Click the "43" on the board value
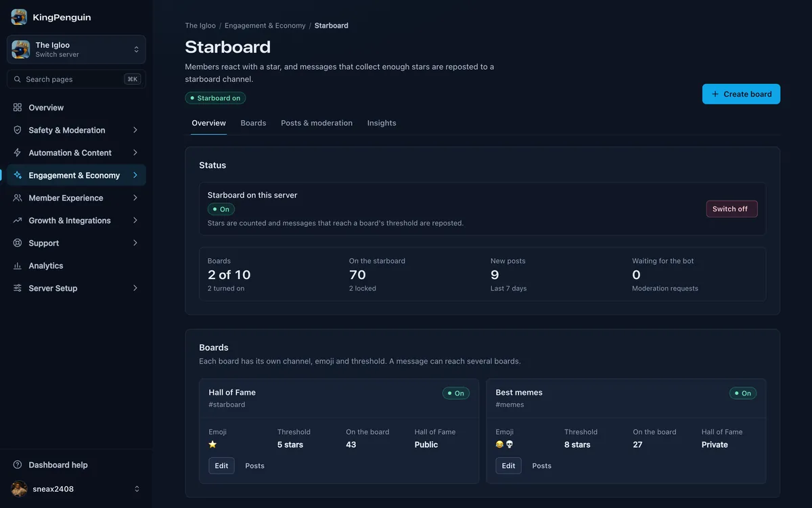This screenshot has width=812, height=508. (351, 445)
